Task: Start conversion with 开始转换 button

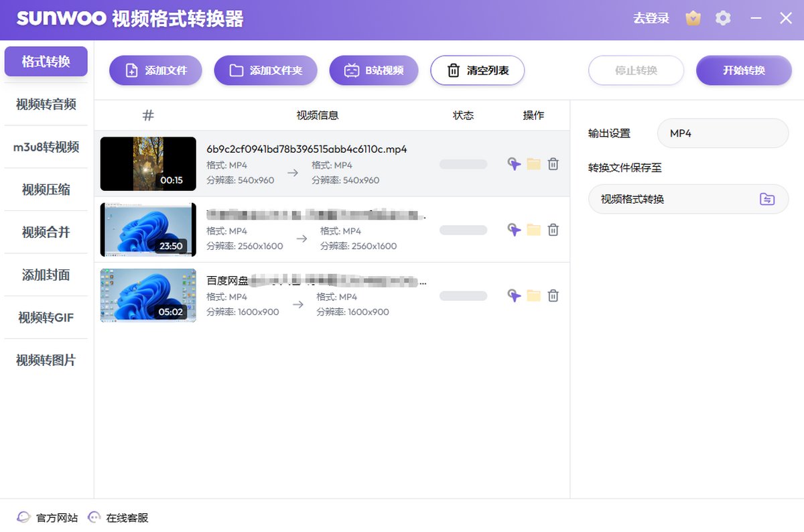Action: click(744, 70)
